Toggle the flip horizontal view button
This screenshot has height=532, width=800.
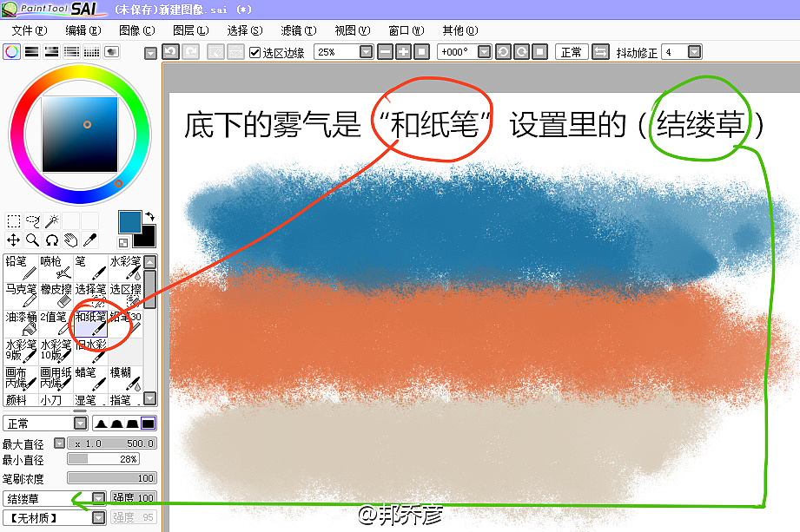click(x=600, y=52)
